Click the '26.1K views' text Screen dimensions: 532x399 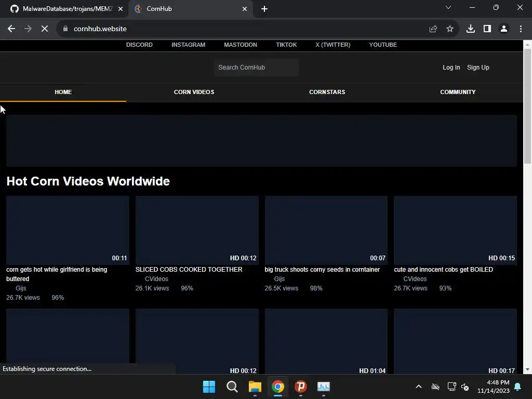152,288
